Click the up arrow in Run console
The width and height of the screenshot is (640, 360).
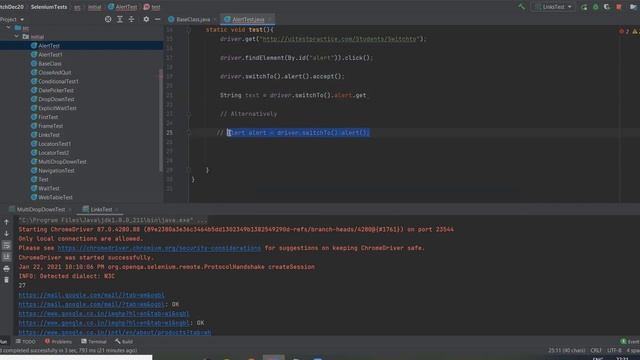tap(6, 222)
